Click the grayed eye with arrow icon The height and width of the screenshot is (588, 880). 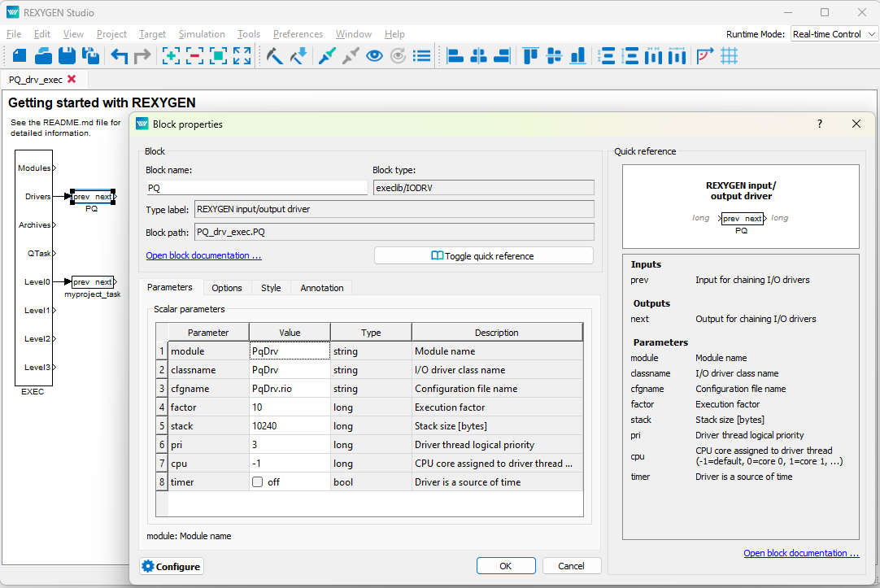[x=398, y=55]
